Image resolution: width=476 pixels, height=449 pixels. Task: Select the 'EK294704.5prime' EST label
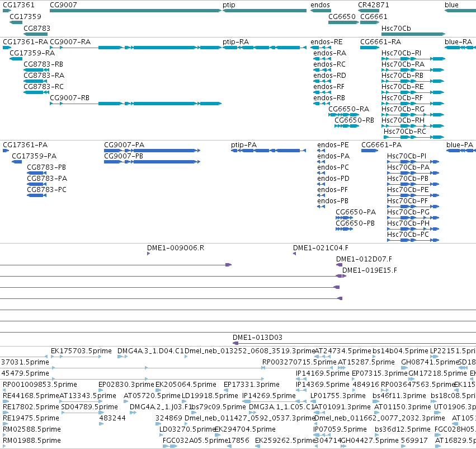click(245, 429)
